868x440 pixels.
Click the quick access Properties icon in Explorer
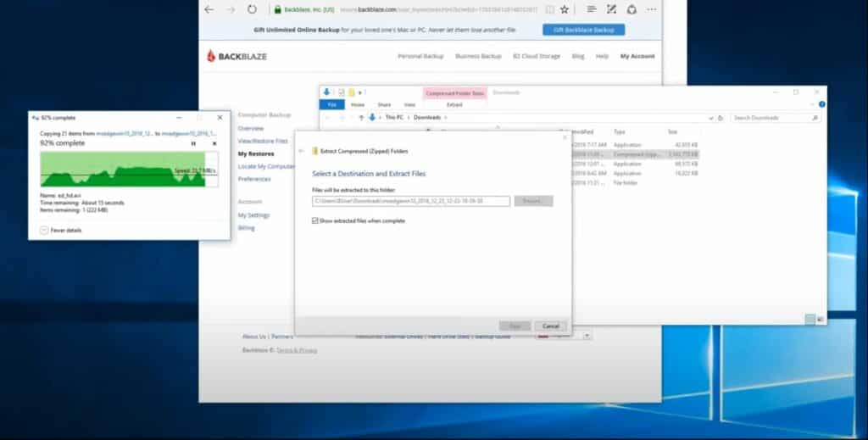coord(341,92)
